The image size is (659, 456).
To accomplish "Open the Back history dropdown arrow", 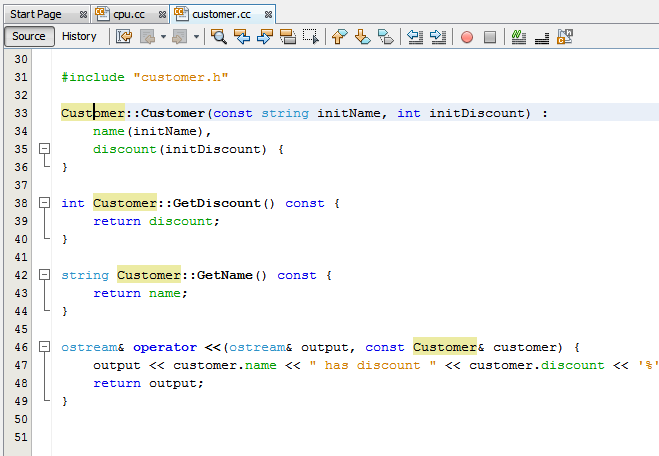I will coord(163,37).
